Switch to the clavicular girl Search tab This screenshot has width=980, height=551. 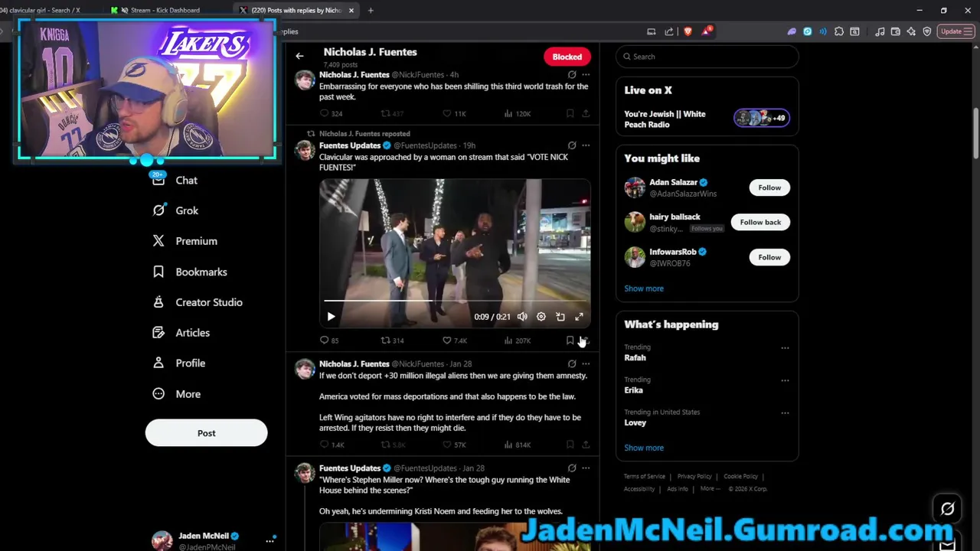tap(44, 10)
